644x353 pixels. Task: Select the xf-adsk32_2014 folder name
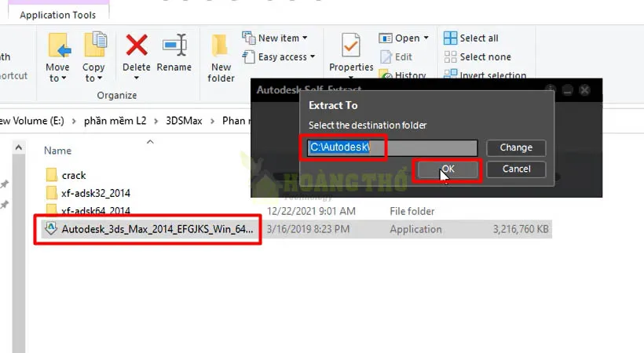click(96, 193)
